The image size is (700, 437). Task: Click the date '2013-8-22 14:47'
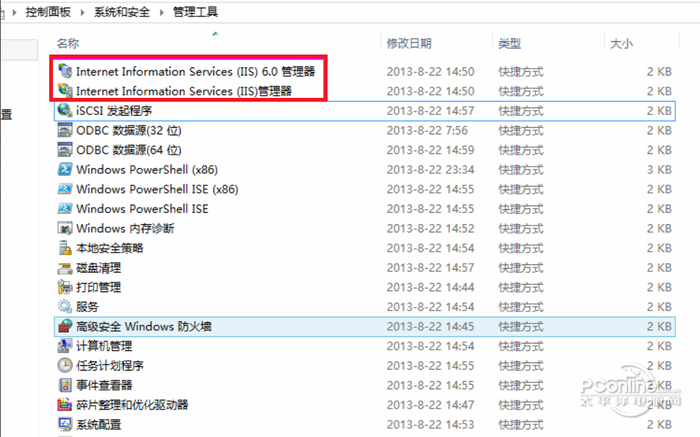[x=430, y=405]
